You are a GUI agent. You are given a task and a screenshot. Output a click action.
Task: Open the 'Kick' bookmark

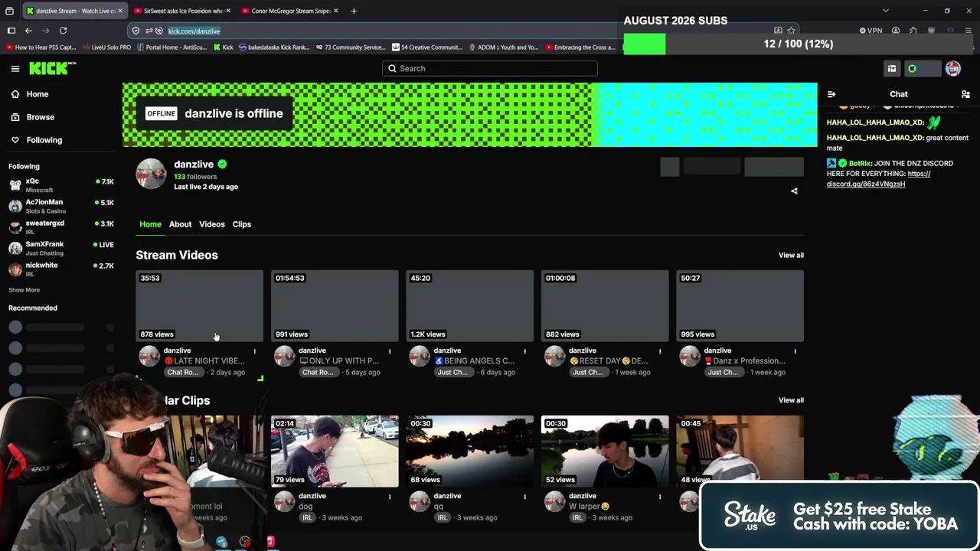224,47
